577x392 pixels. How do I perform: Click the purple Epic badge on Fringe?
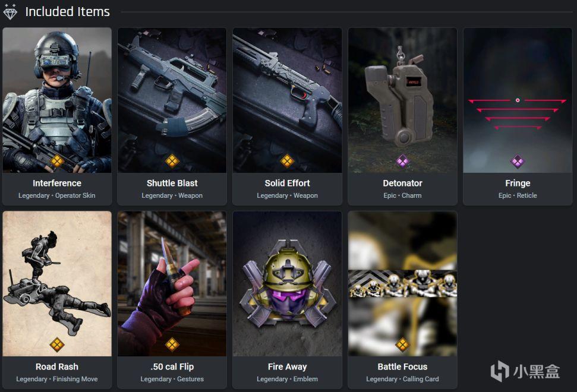point(518,161)
